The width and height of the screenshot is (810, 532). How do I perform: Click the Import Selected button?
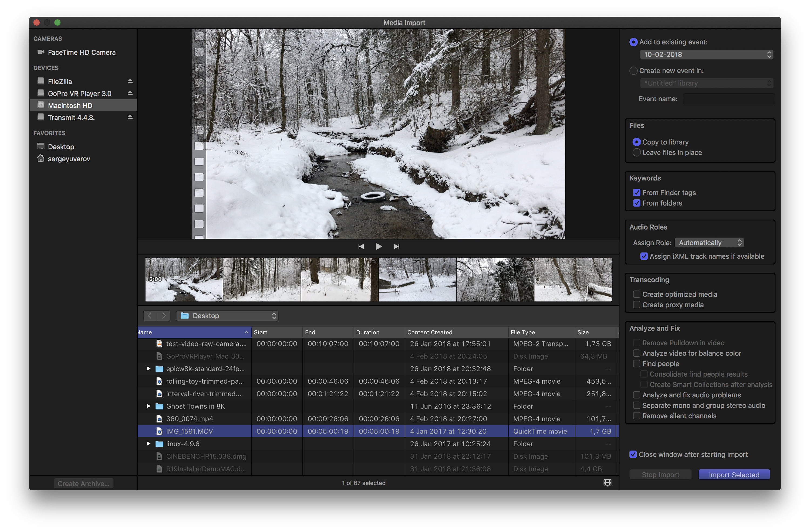(734, 475)
